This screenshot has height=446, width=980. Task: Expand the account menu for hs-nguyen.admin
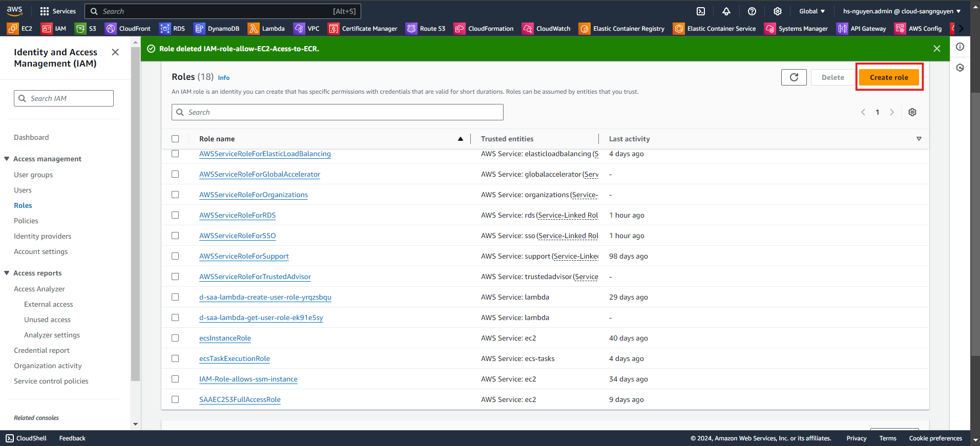(x=902, y=11)
